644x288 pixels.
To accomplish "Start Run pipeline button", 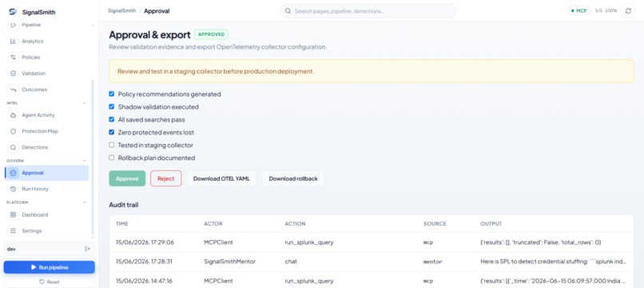I will tap(50, 267).
